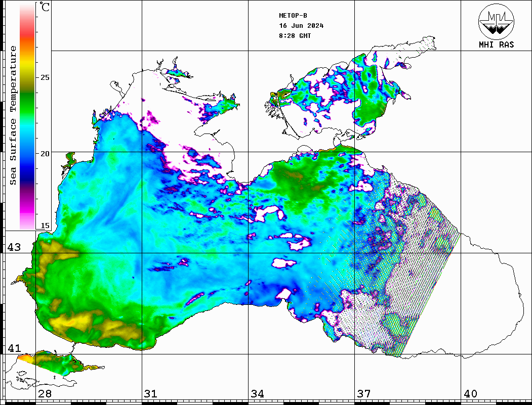Click the longitude label 37
The height and width of the screenshot is (405, 532).
[x=364, y=394]
